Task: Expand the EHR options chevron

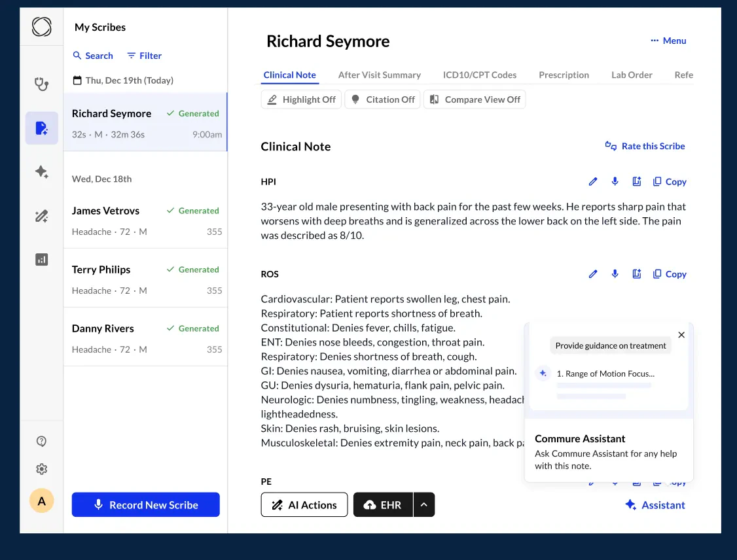Action: point(424,504)
